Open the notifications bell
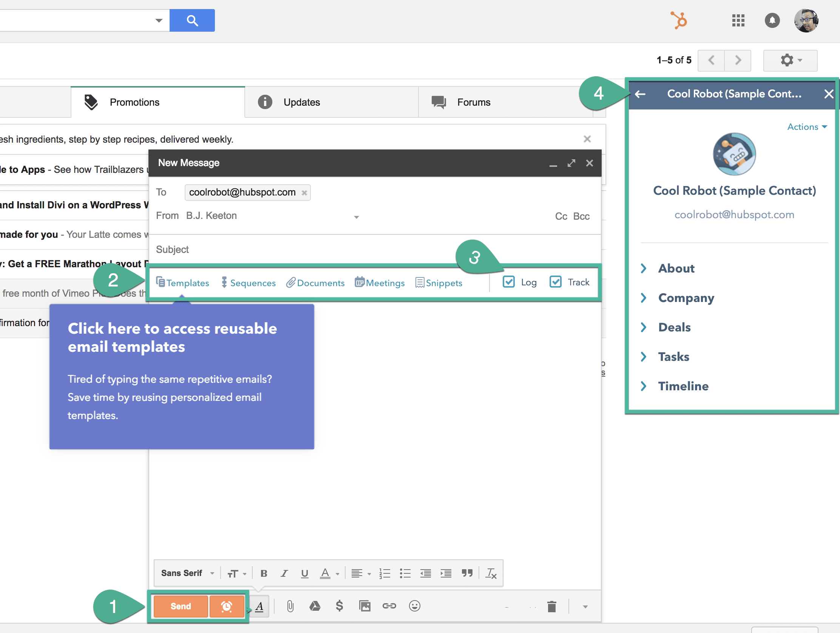 tap(772, 20)
